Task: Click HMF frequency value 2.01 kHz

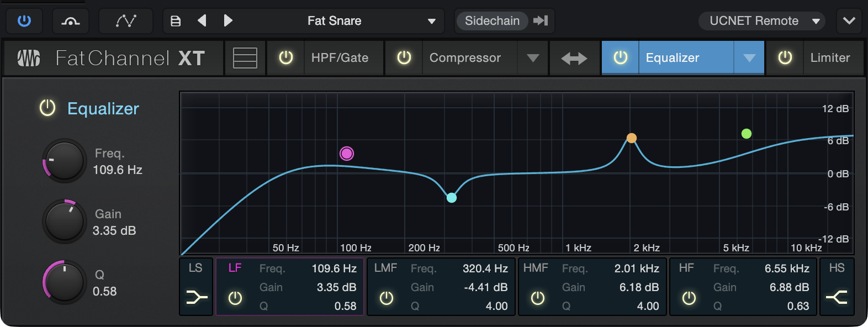Action: [x=637, y=268]
